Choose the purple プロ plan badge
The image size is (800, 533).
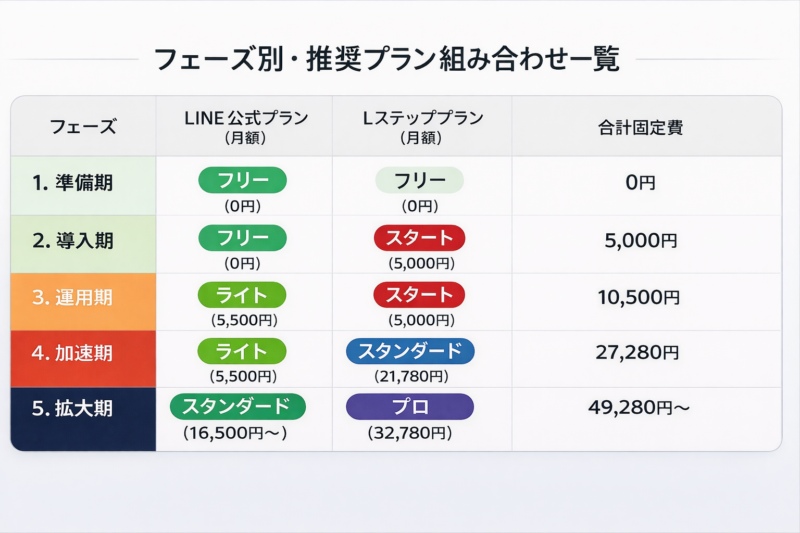point(410,407)
